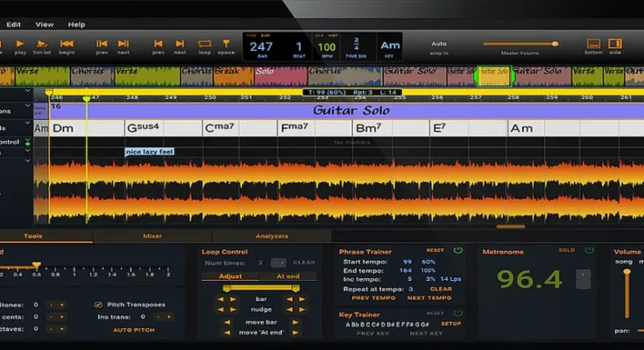
Task: Toggle the Key Trainer power button
Action: tap(457, 313)
